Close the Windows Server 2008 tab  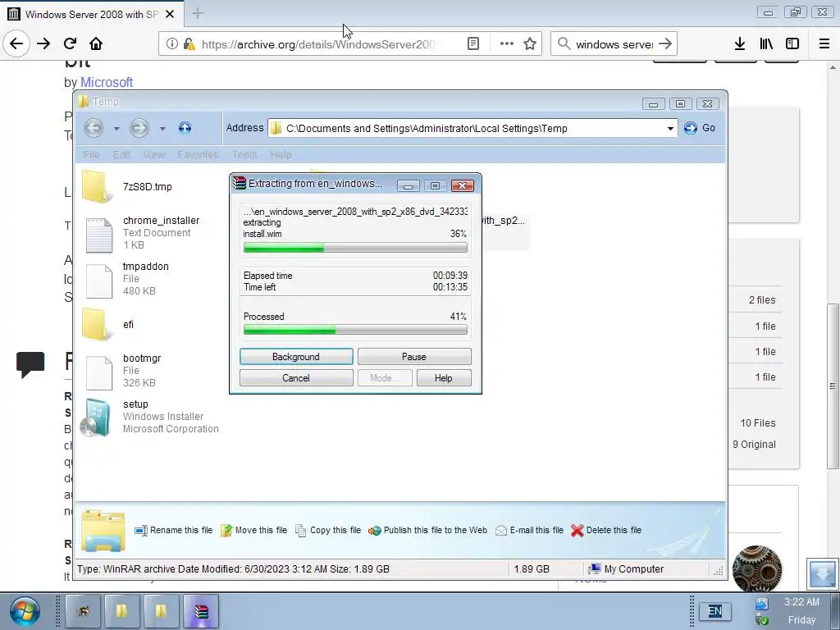170,14
